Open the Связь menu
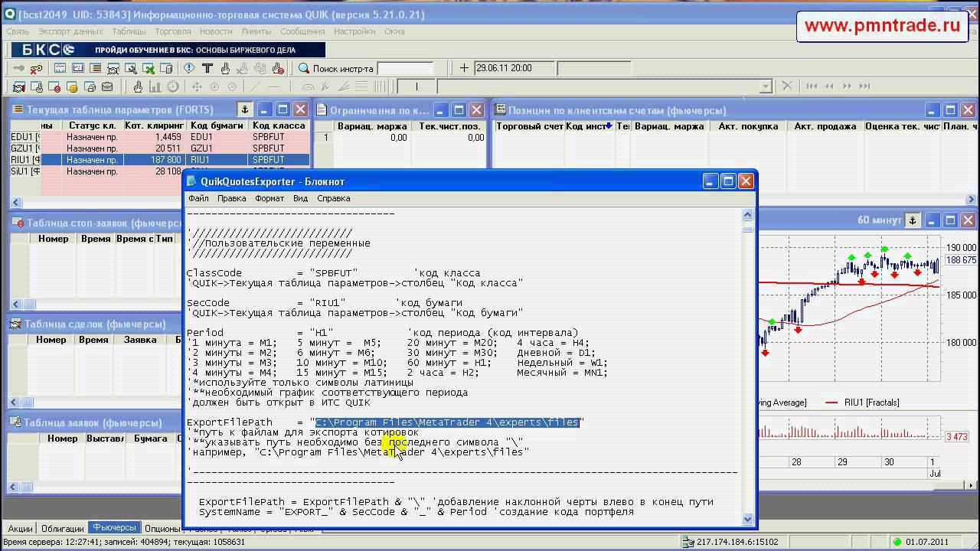Screen dimensions: 980x551 tap(18, 31)
